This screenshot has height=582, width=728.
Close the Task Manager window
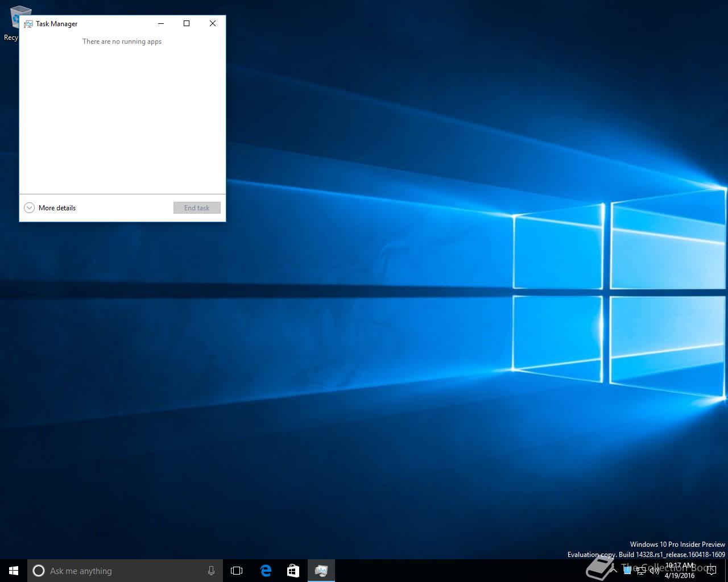pos(213,23)
